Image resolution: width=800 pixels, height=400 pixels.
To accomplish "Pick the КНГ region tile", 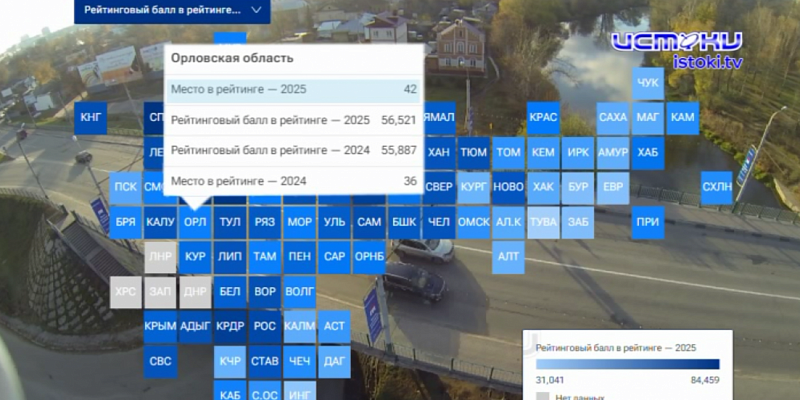I will click(91, 118).
